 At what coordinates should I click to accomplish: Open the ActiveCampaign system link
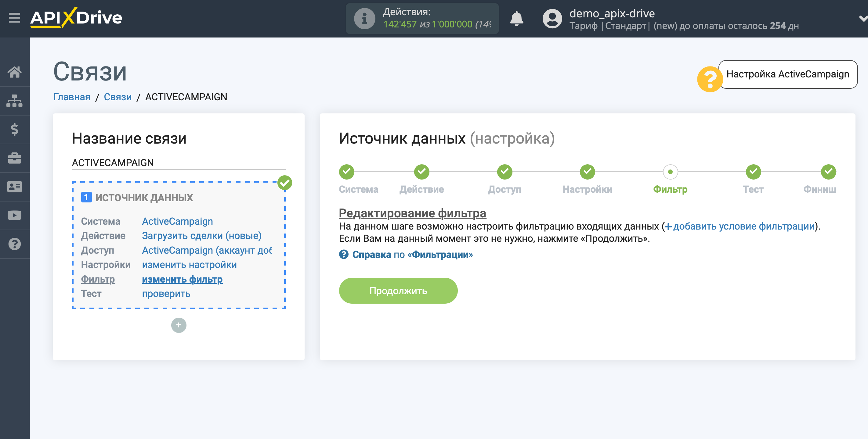coord(177,221)
